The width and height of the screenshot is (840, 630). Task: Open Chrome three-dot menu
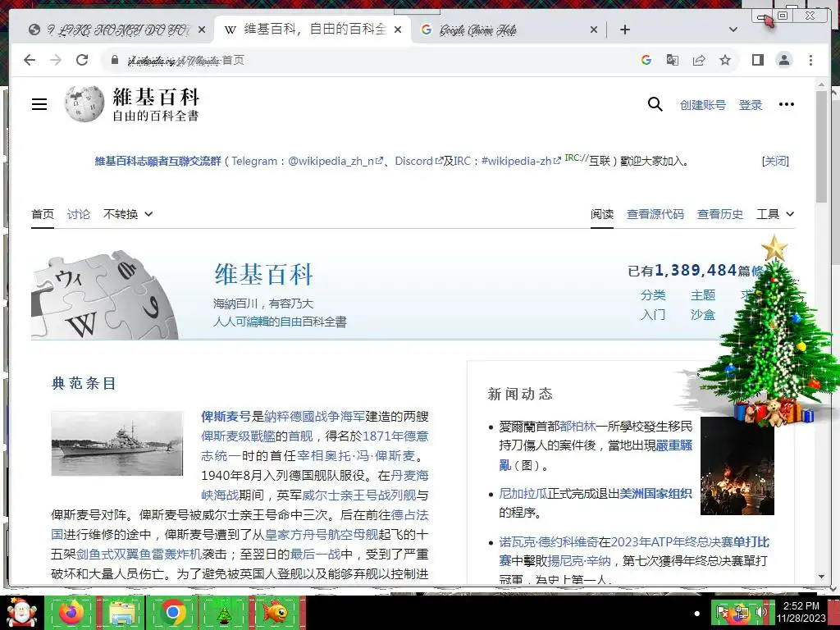click(x=810, y=60)
